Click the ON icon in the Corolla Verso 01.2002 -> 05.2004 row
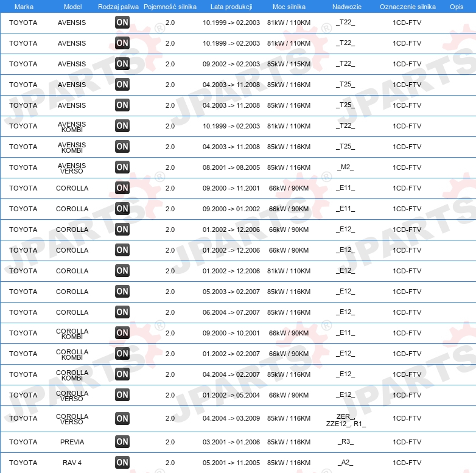Viewport: 476px width, 473px height. [x=122, y=394]
